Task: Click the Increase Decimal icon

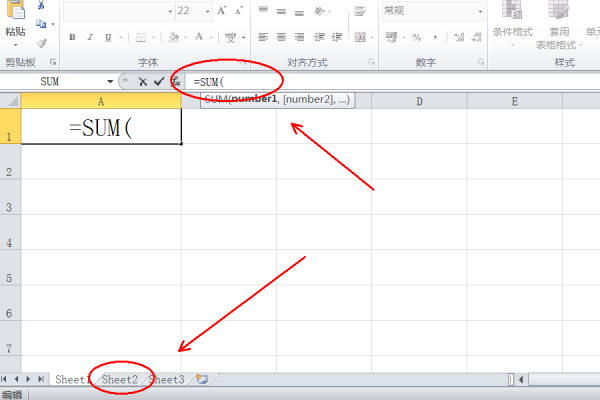Action: pyautogui.click(x=459, y=37)
